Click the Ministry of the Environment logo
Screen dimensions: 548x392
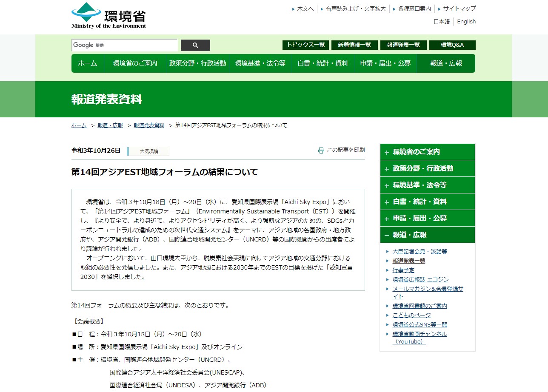[108, 16]
